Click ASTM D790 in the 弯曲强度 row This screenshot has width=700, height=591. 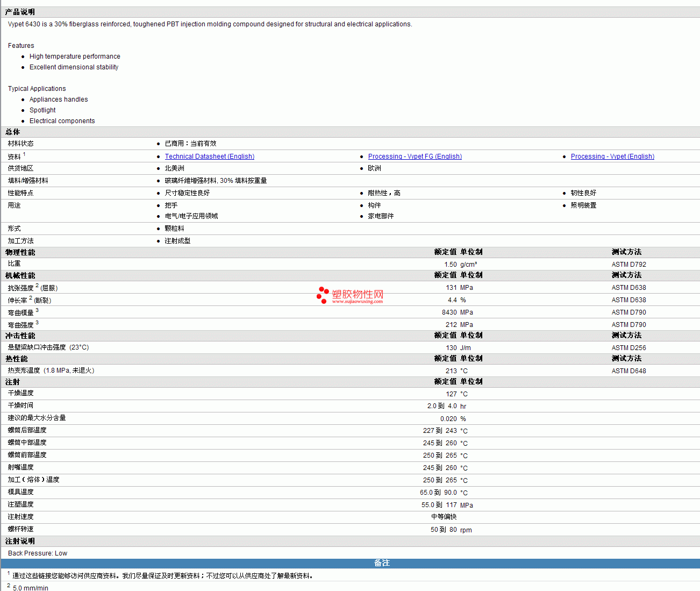coord(629,325)
